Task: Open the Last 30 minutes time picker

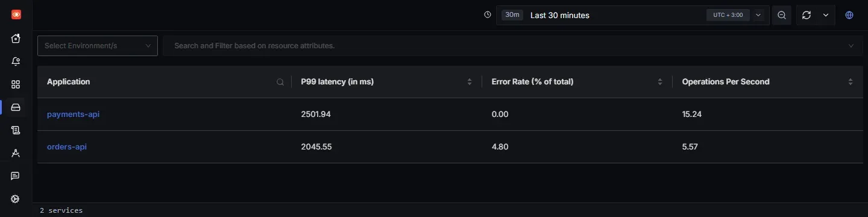Action: [633, 15]
